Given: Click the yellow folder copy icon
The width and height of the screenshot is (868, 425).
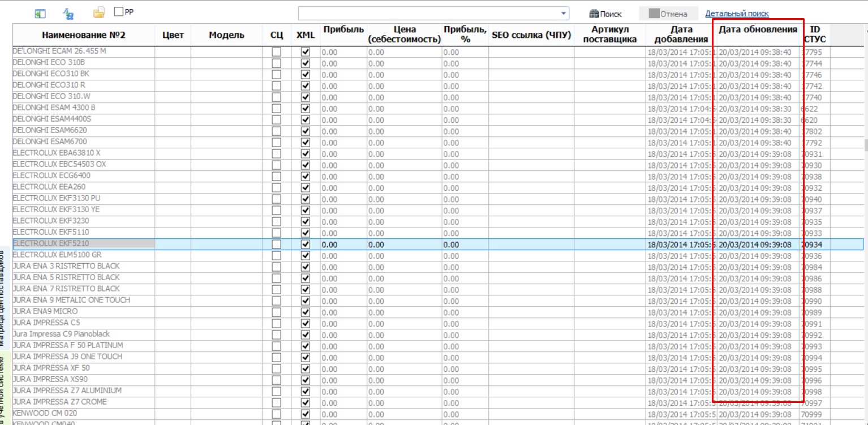Looking at the screenshot, I should click(x=99, y=12).
